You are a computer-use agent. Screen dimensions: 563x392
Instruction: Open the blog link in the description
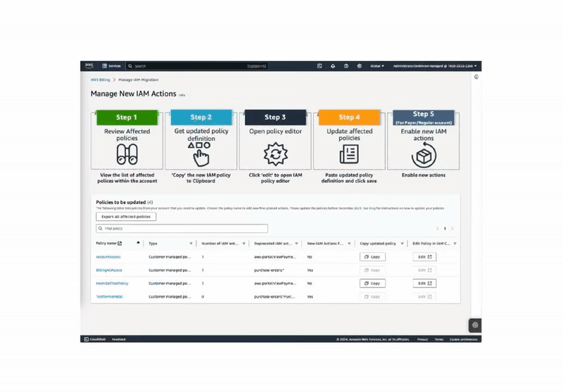(372, 208)
